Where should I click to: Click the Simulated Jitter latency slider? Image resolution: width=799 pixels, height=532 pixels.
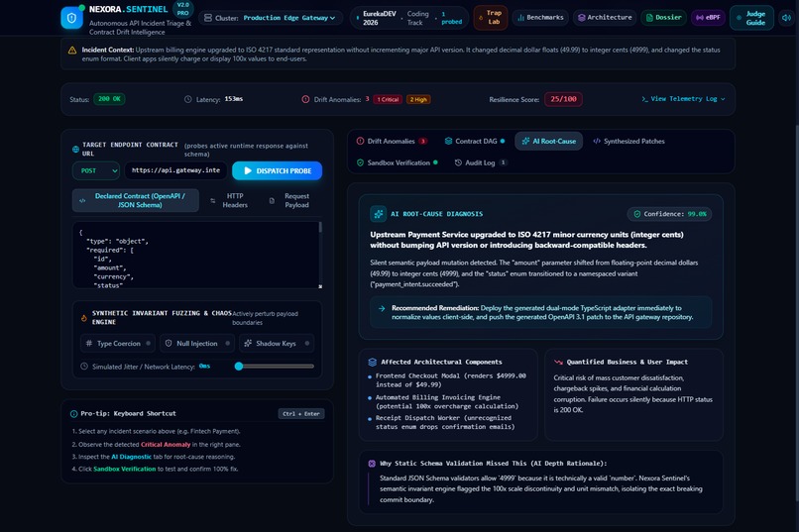click(x=275, y=366)
